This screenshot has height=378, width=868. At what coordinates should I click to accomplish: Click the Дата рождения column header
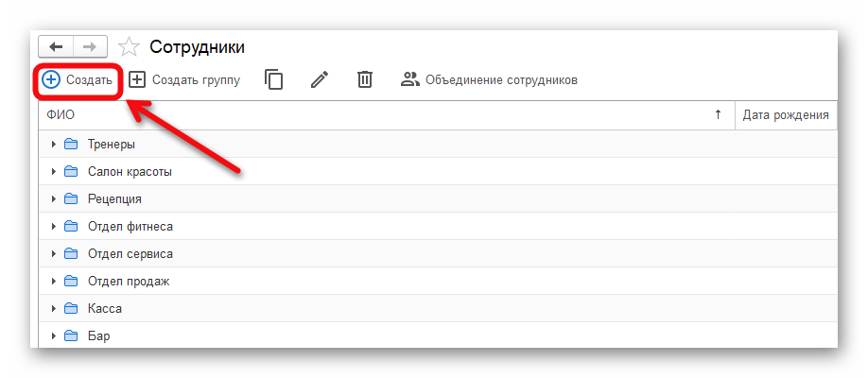click(786, 115)
